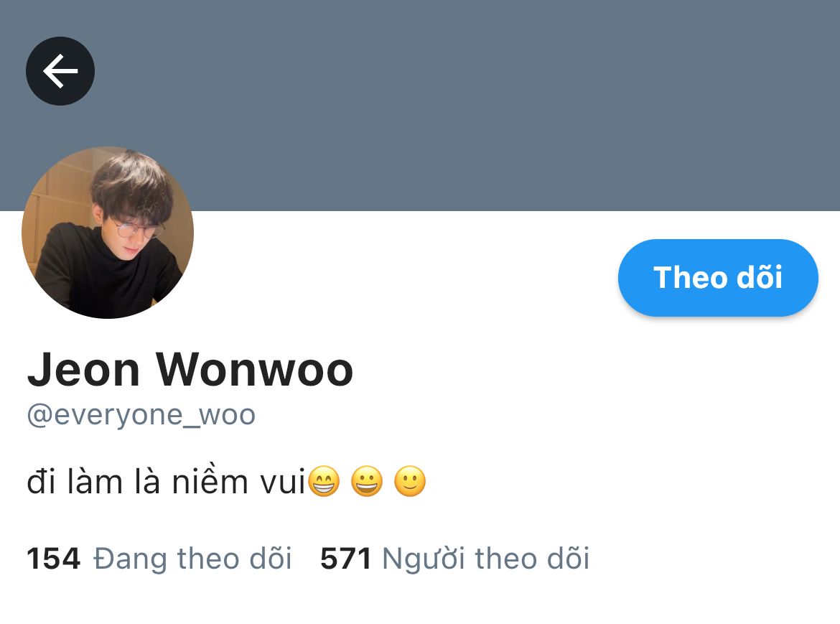Click the word Wonwoo in the name
Image resolution: width=840 pixels, height=624 pixels.
[x=254, y=369]
